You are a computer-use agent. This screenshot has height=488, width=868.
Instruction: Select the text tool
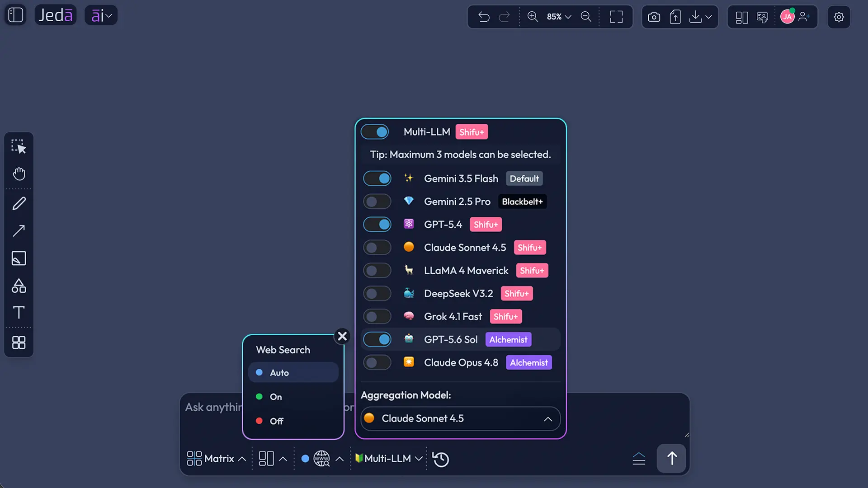coord(19,313)
